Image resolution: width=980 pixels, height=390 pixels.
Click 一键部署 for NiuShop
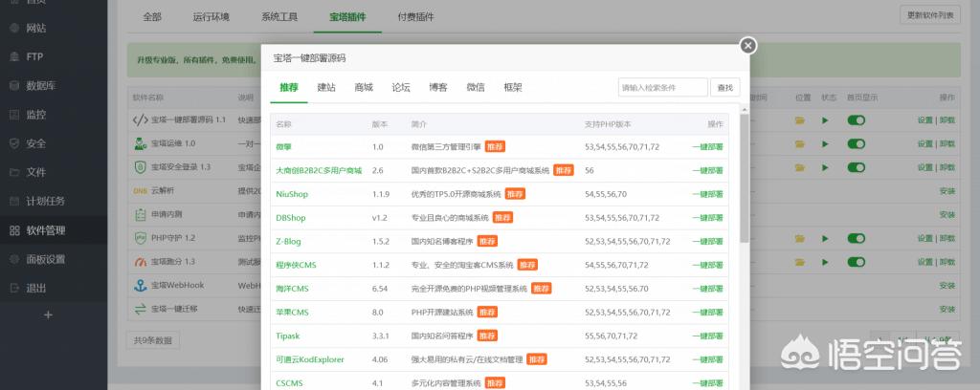(707, 195)
